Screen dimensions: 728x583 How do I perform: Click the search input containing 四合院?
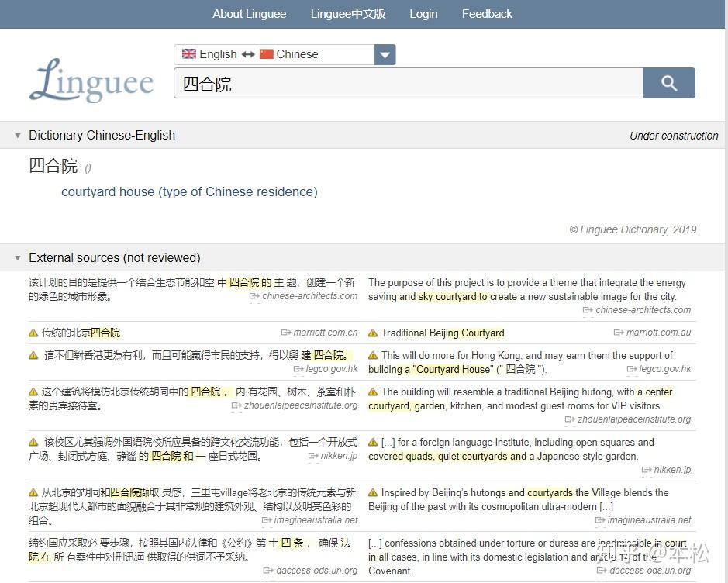click(x=409, y=83)
